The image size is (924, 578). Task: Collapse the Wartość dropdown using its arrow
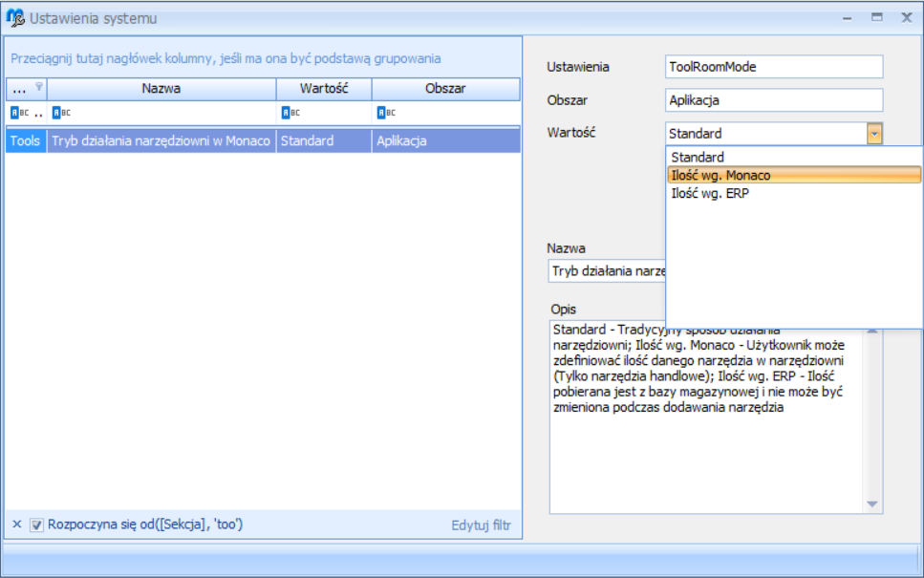click(x=874, y=134)
